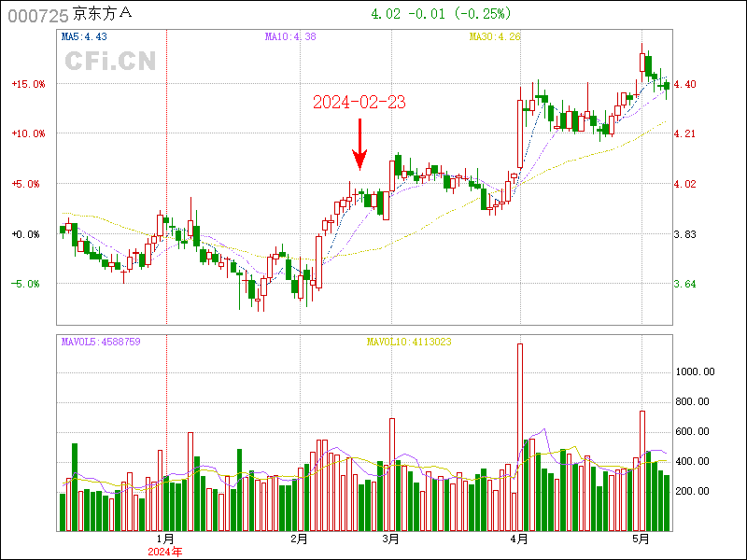
Task: Click the 3.64 price axis label
Action: tap(684, 284)
